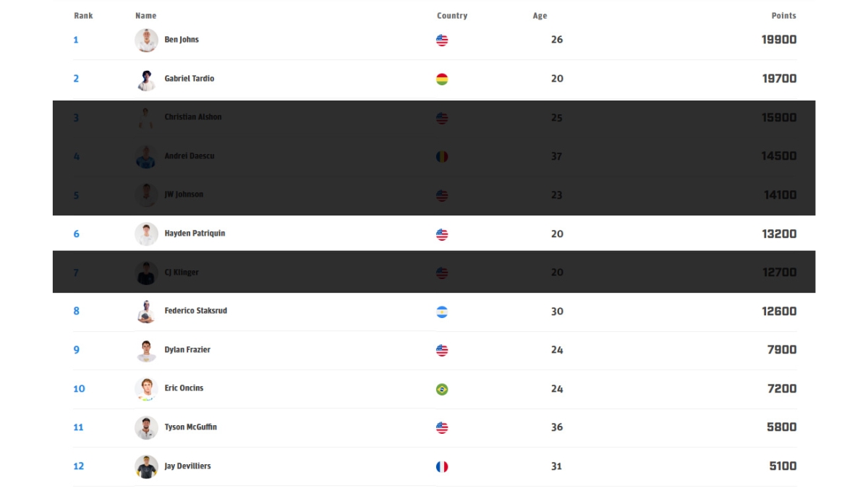The height and width of the screenshot is (488, 868).
Task: Select Dylan Frazier's avatar
Action: click(x=146, y=351)
